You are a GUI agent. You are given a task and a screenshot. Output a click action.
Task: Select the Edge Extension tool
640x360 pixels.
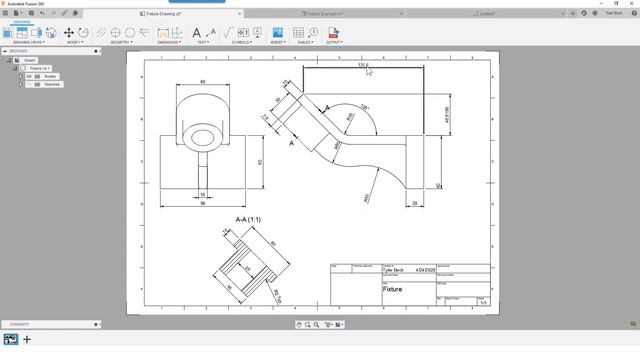(144, 33)
